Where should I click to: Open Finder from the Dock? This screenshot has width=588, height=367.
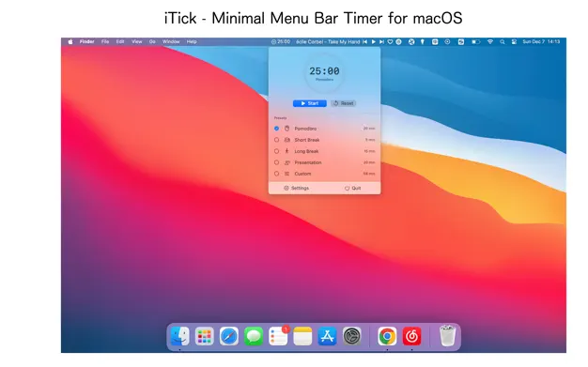coord(179,336)
